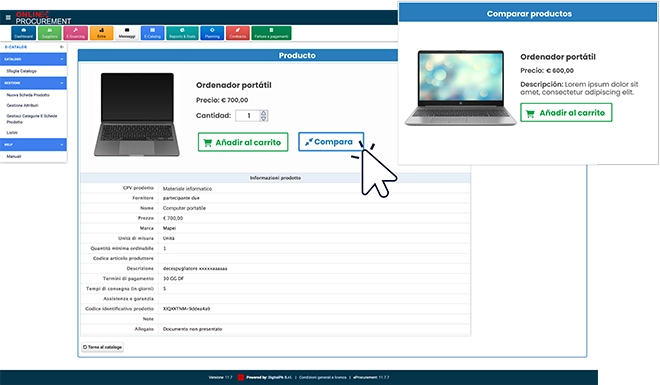Image resolution: width=660 pixels, height=385 pixels.
Task: Select the 'Materiale informatico' CPV value
Action: pyautogui.click(x=187, y=189)
